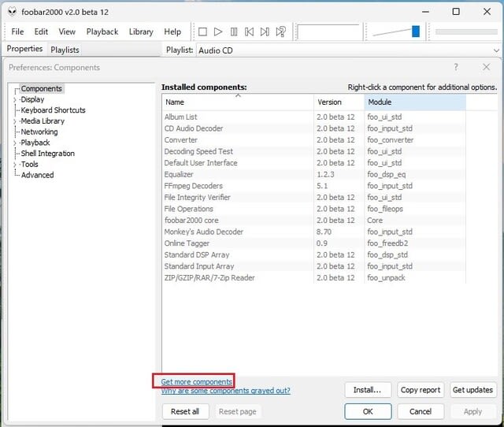Open Why are some components grayed out link
504x427 pixels.
[225, 391]
